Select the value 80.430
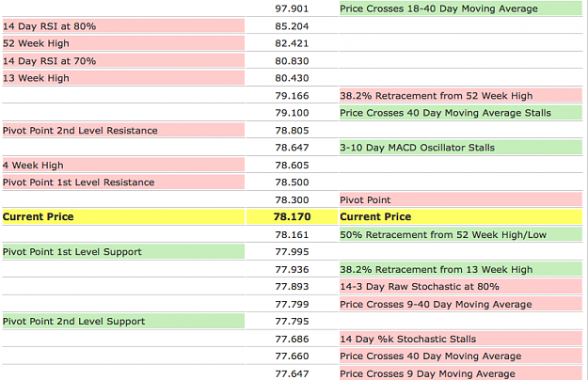 point(292,78)
